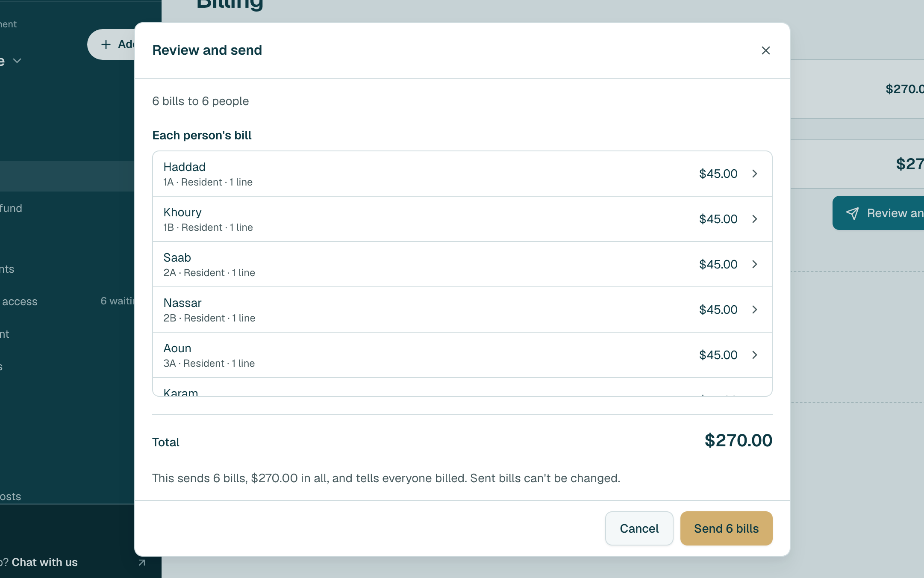Viewport: 924px width, 578px height.
Task: Select Nassar name in bill list
Action: 182,303
